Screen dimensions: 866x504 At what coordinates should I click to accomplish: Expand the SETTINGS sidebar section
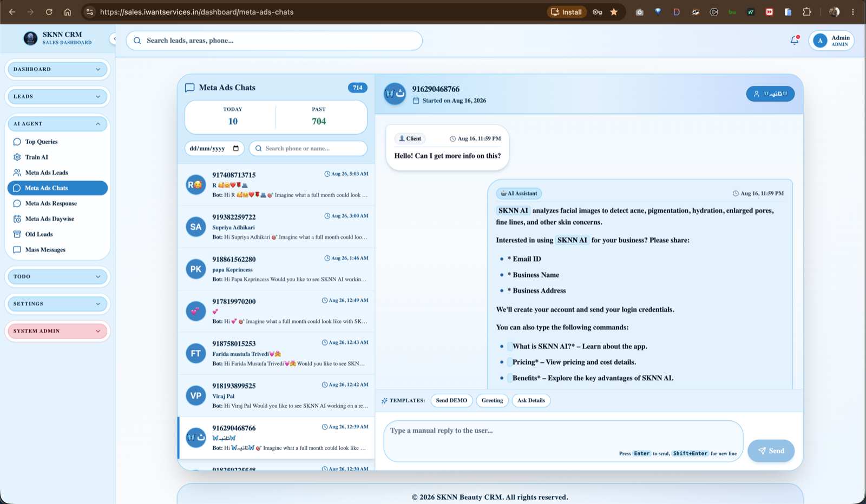click(x=57, y=304)
